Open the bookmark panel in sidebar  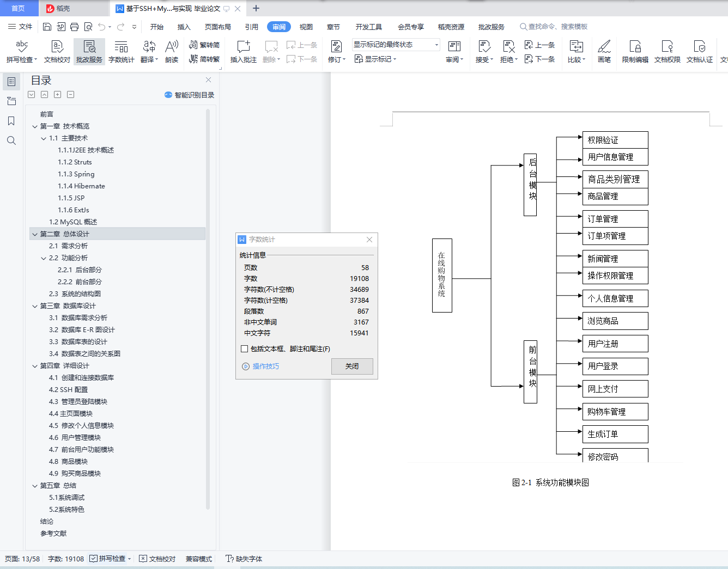coord(11,121)
